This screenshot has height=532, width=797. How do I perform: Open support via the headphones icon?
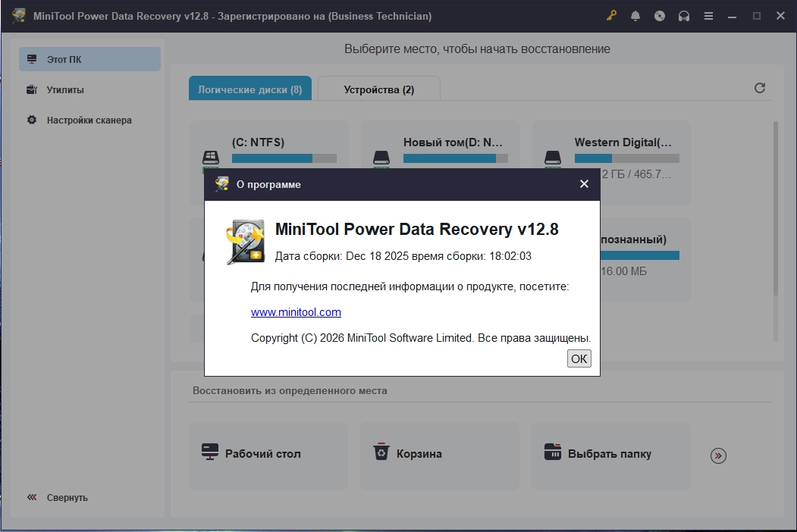click(x=684, y=16)
